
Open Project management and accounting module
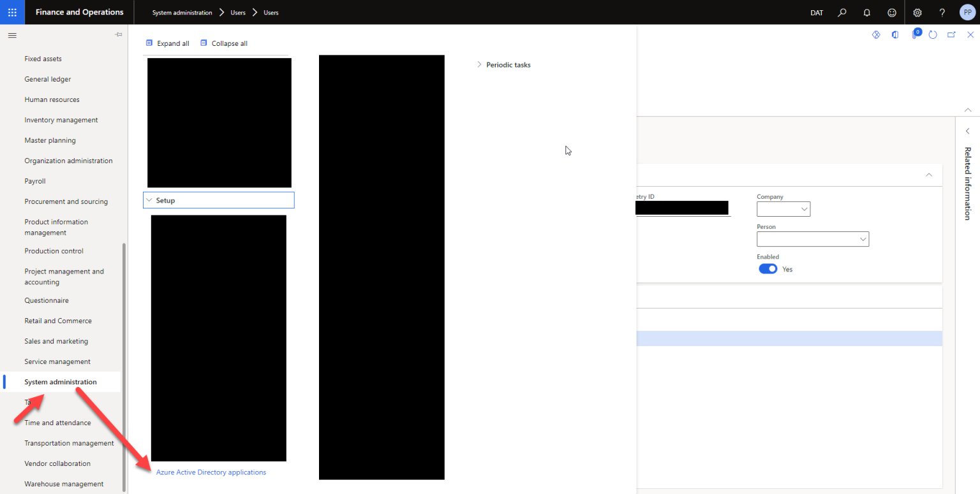pos(64,277)
